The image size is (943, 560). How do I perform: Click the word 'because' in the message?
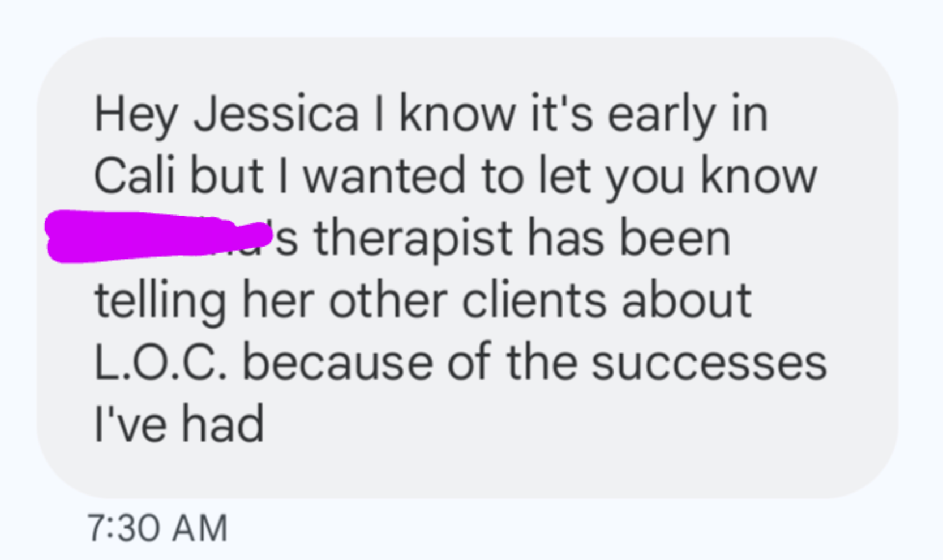pyautogui.click(x=338, y=362)
